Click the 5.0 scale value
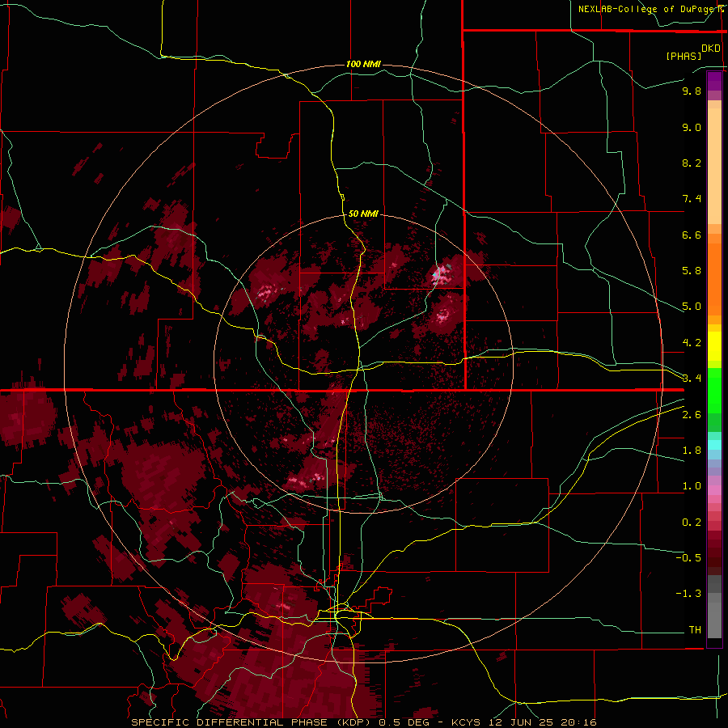Screen dimensions: 728x728 [x=692, y=307]
